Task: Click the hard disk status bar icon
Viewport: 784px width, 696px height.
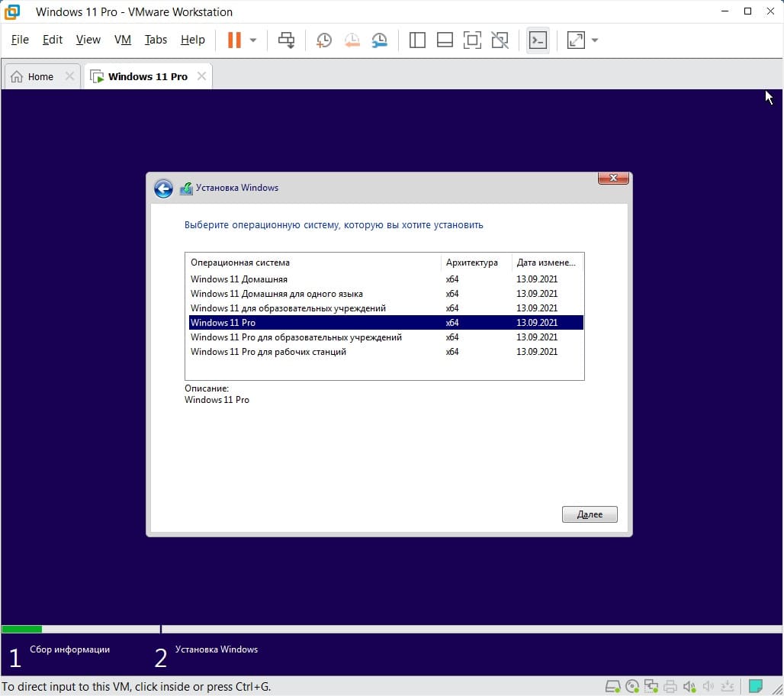Action: [613, 686]
